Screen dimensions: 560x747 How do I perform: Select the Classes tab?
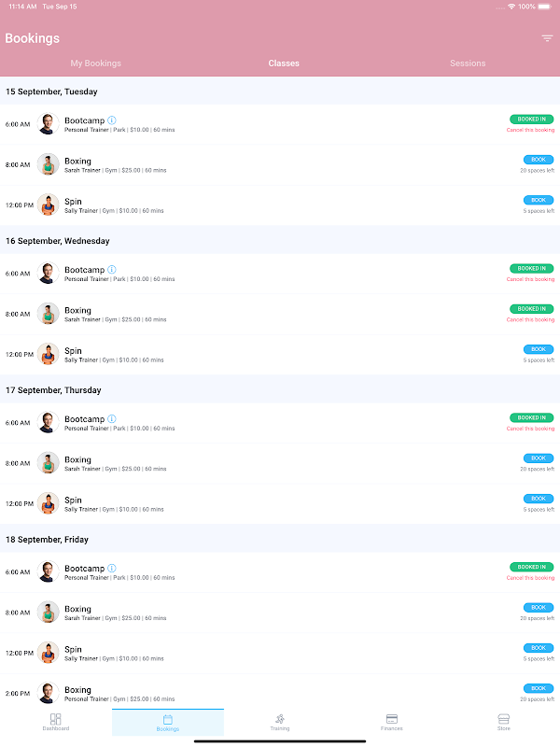[x=284, y=63]
